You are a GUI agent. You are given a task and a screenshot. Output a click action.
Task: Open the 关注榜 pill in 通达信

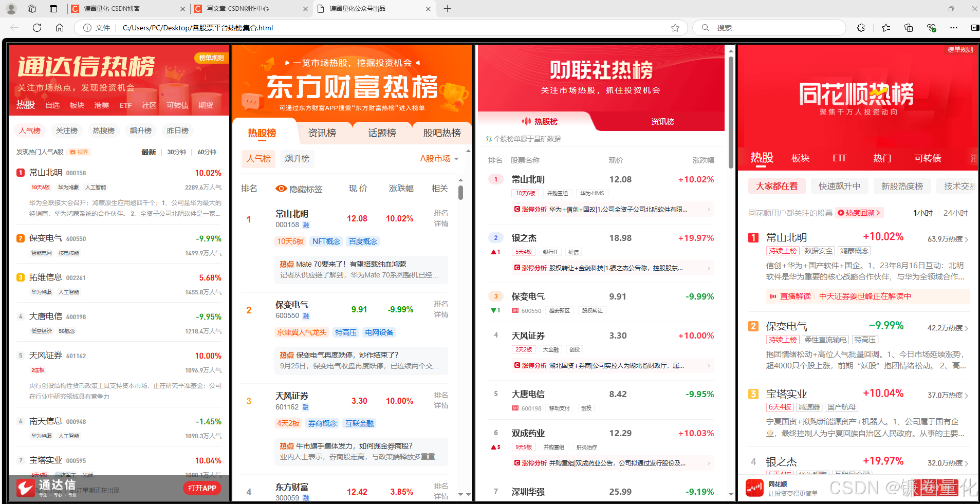[67, 130]
